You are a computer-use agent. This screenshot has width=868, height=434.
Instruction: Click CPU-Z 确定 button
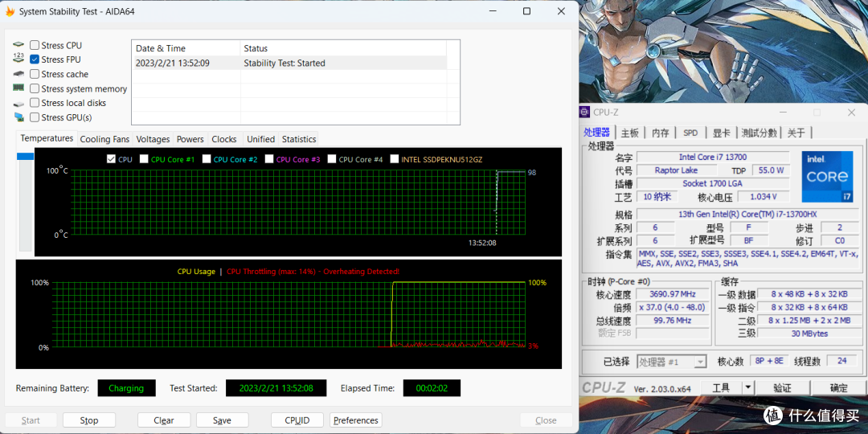pyautogui.click(x=838, y=387)
